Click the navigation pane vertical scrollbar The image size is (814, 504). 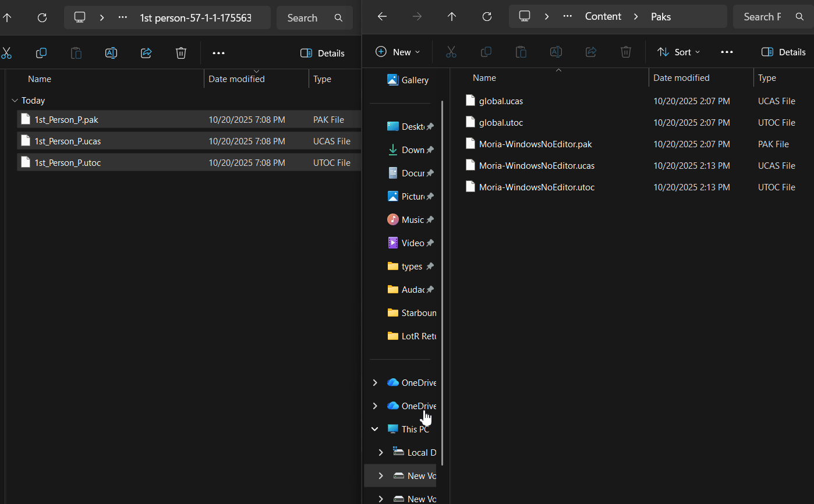443,279
